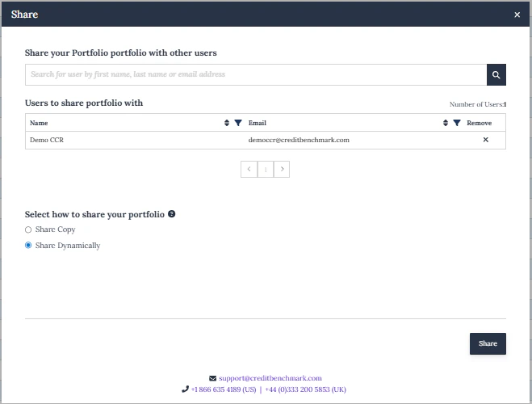Sort the Email column

click(x=446, y=123)
